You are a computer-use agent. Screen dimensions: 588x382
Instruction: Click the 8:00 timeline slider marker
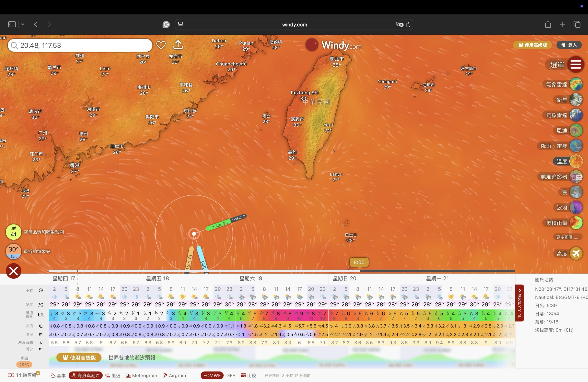359,263
